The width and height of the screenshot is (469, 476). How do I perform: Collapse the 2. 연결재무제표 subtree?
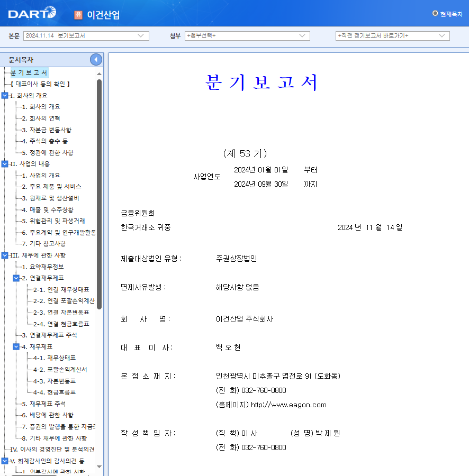16,278
